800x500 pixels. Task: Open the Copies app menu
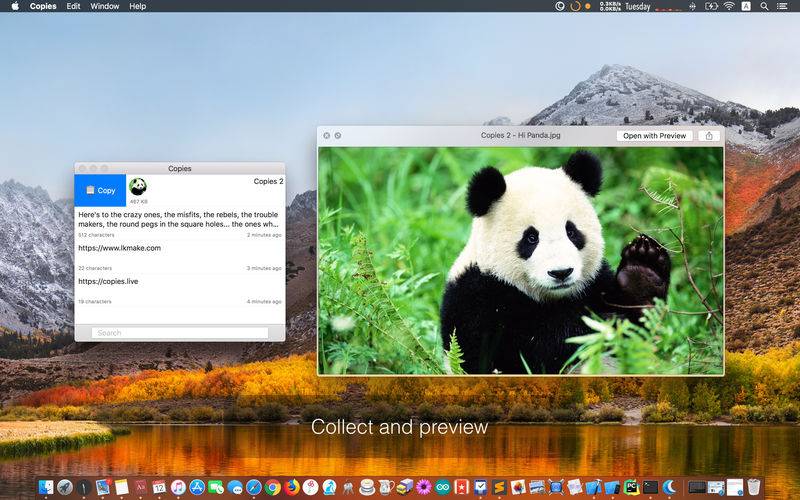coord(43,6)
